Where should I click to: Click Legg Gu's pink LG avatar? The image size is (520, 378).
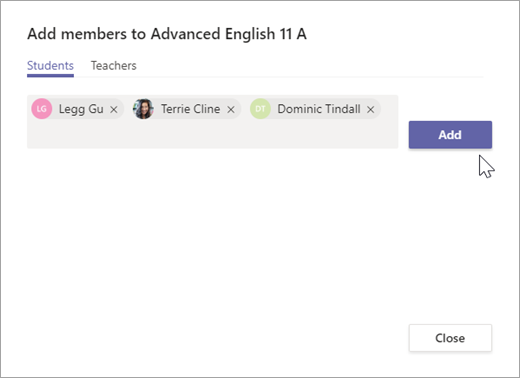coord(42,109)
